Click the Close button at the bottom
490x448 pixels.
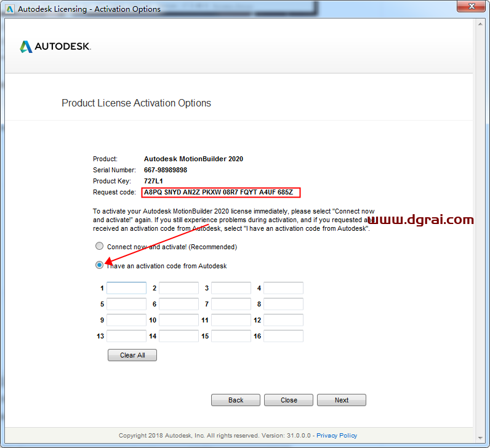289,400
